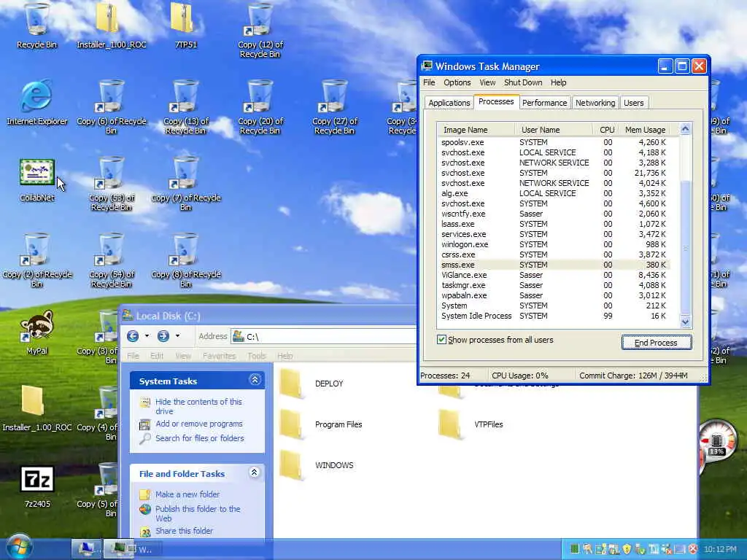747x560 pixels.
Task: Open the yellow security shield tray icon
Action: click(627, 549)
